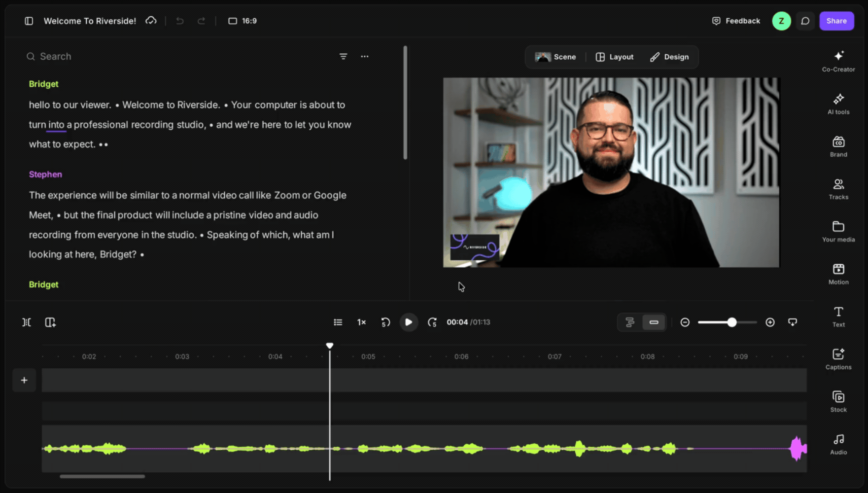868x493 pixels.
Task: Toggle the left sidebar panel icon
Action: pyautogui.click(x=29, y=21)
